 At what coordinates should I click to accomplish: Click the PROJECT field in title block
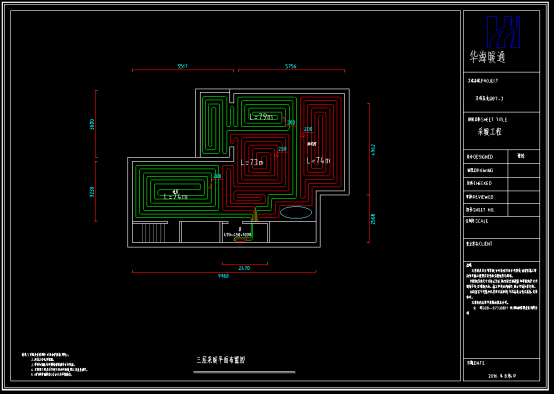(x=501, y=93)
